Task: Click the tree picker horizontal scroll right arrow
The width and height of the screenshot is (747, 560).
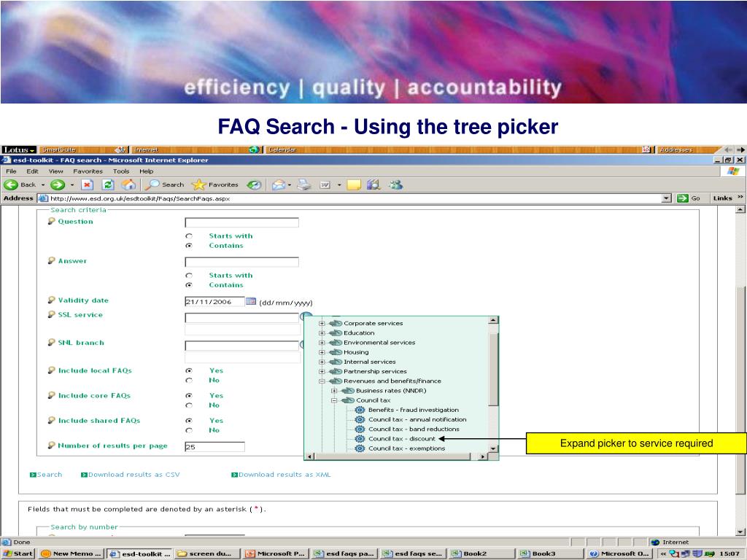Action: [x=483, y=456]
